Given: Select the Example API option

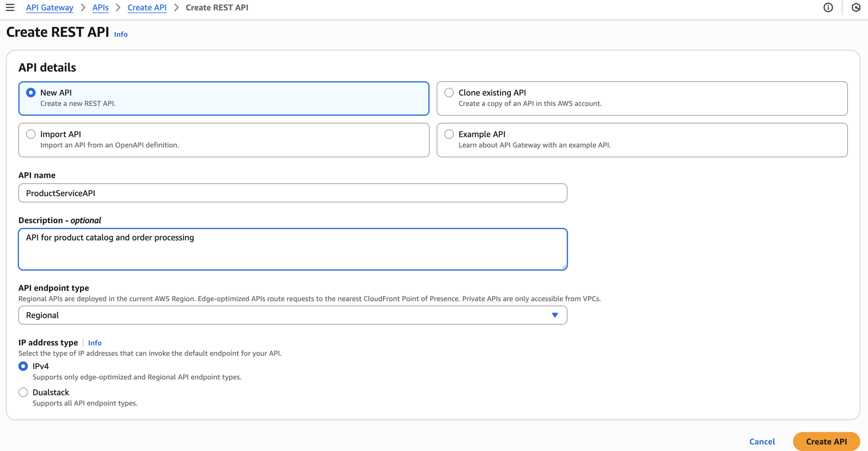Looking at the screenshot, I should [x=449, y=134].
